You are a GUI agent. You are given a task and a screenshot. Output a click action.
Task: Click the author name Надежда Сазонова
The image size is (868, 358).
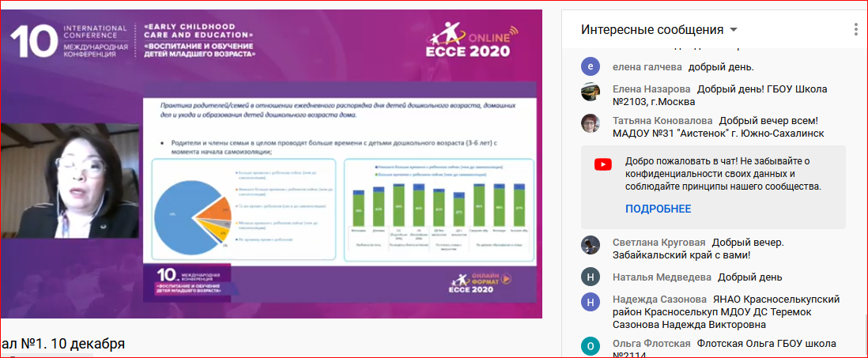tap(659, 300)
